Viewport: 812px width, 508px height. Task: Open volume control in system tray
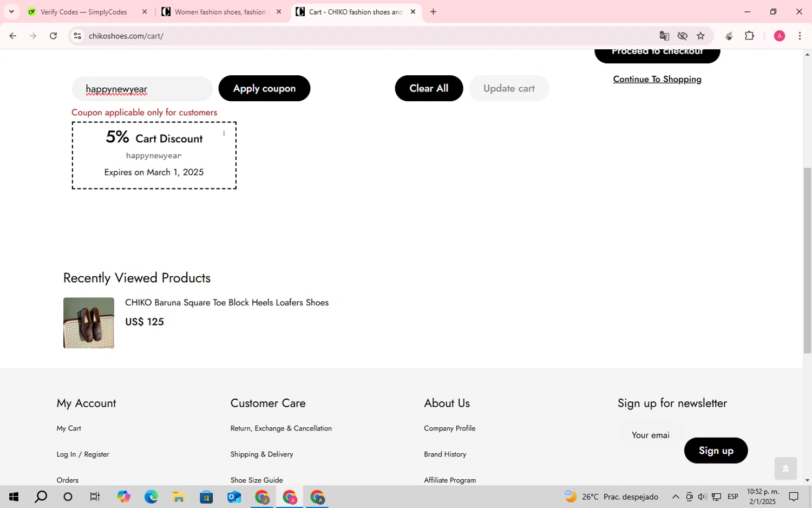coord(702,497)
